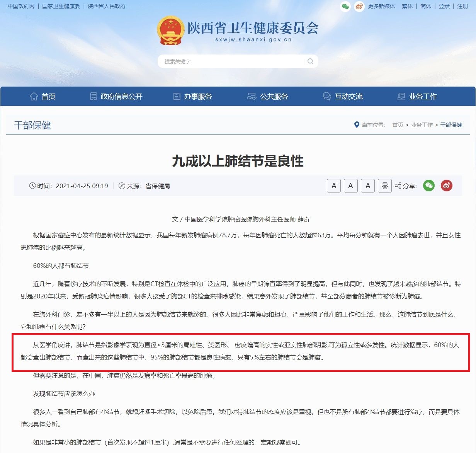Share article via red Weibo icon
The image size is (476, 453).
[447, 186]
